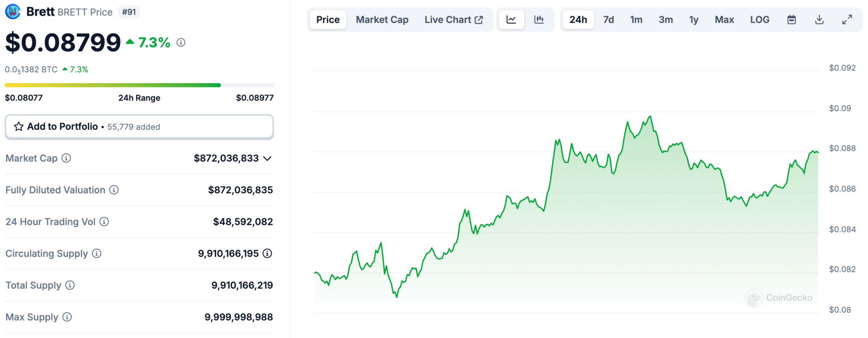Open Max Supply info icon
The width and height of the screenshot is (868, 338).
[67, 317]
